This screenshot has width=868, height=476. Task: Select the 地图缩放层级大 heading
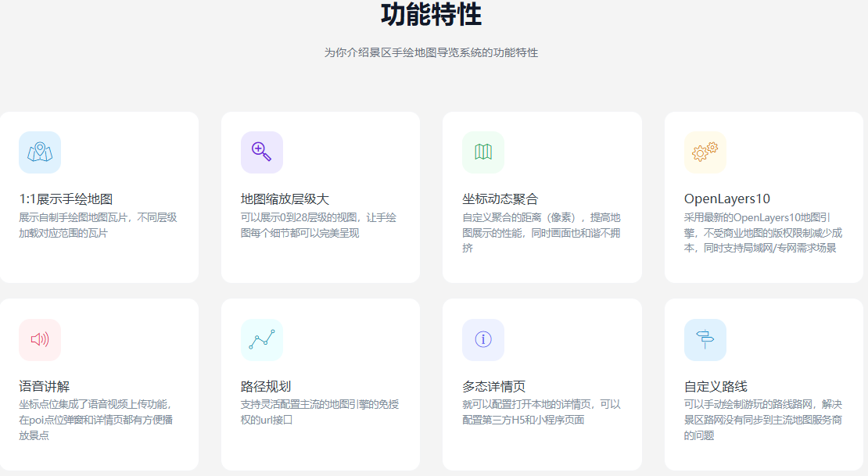(285, 199)
